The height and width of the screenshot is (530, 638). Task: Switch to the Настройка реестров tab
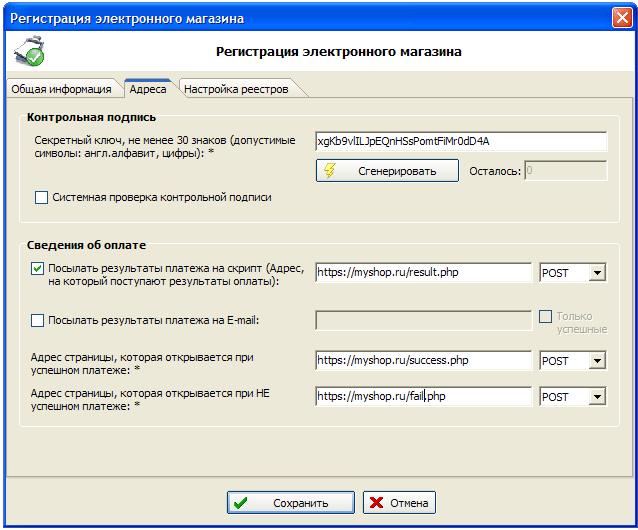click(236, 89)
